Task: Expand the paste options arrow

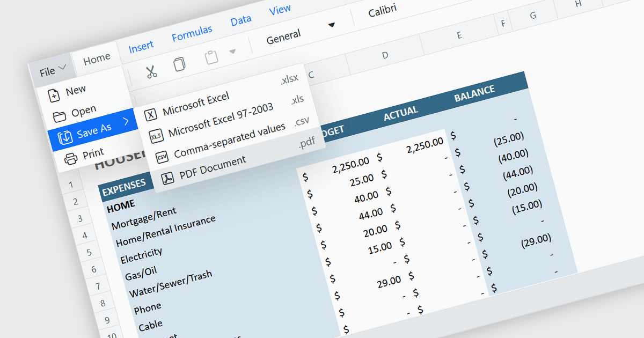Action: pos(232,52)
